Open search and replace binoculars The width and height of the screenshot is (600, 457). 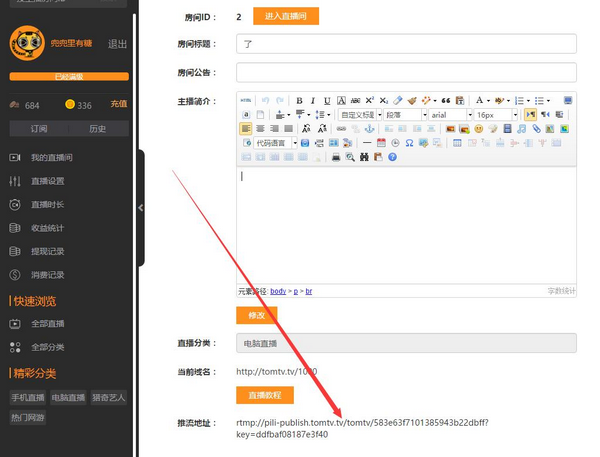364,157
